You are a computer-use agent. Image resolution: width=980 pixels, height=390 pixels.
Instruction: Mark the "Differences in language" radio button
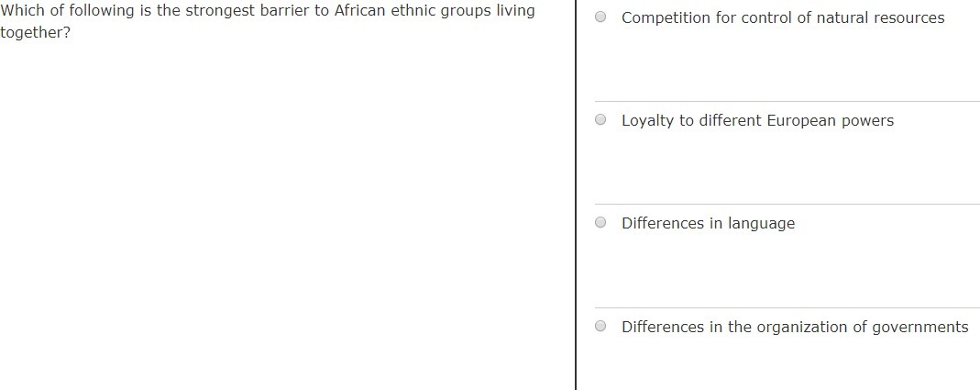(600, 222)
